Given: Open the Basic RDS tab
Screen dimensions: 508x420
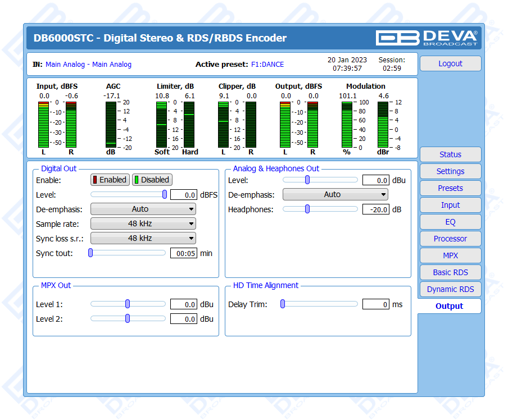Looking at the screenshot, I should [x=450, y=272].
